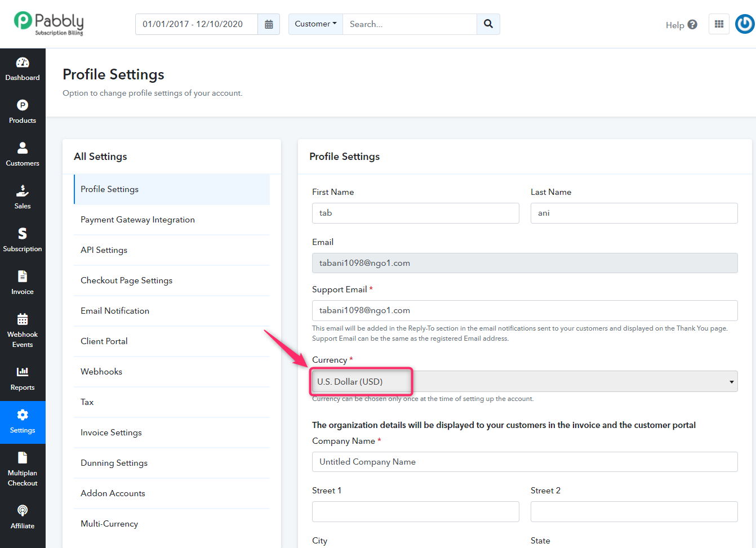
Task: Open the Currency dropdown
Action: click(524, 381)
